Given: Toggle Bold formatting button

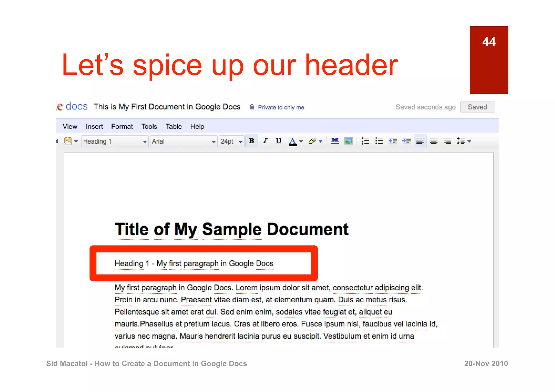Looking at the screenshot, I should coord(251,141).
